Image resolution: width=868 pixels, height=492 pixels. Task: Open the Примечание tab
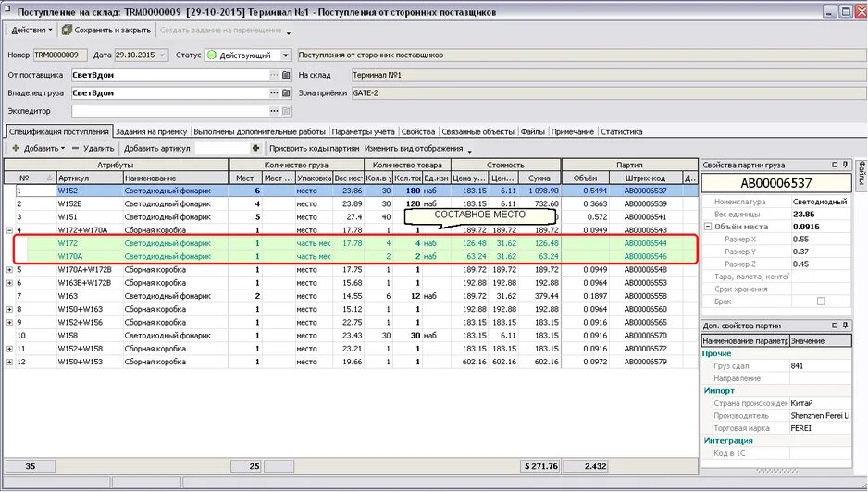pyautogui.click(x=573, y=131)
